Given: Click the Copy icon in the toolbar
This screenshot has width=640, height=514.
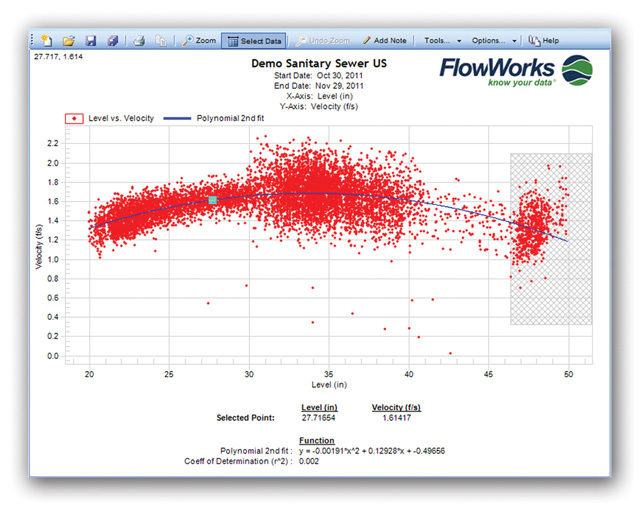Looking at the screenshot, I should point(161,40).
